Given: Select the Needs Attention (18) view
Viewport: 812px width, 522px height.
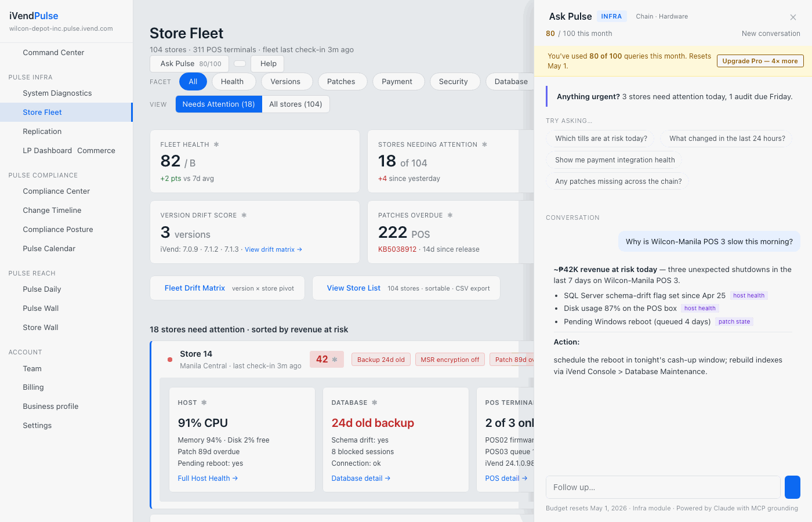Looking at the screenshot, I should tap(219, 104).
